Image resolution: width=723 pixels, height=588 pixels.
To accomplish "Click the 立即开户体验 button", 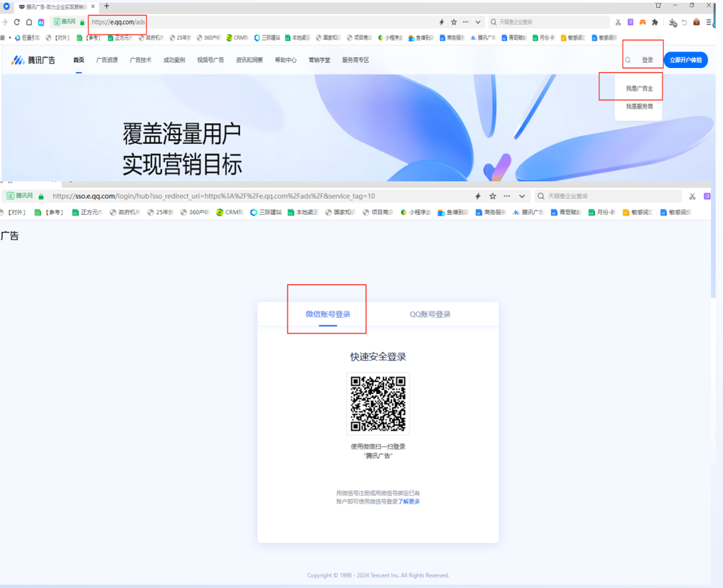I will [686, 60].
